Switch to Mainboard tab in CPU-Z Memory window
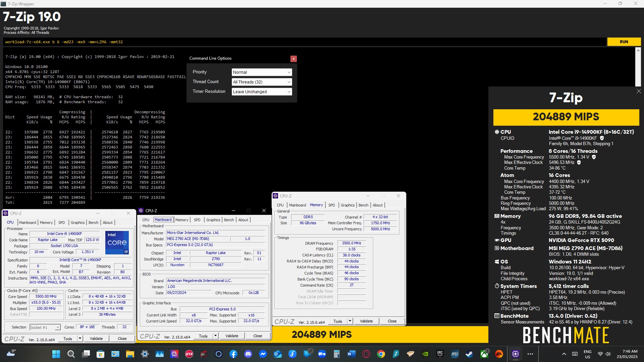 click(298, 205)
